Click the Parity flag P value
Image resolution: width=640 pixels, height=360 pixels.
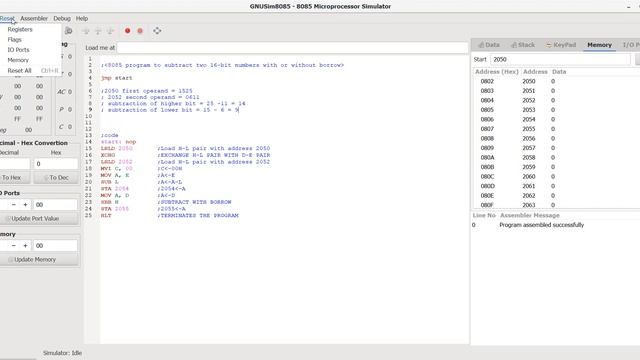coord(70,109)
